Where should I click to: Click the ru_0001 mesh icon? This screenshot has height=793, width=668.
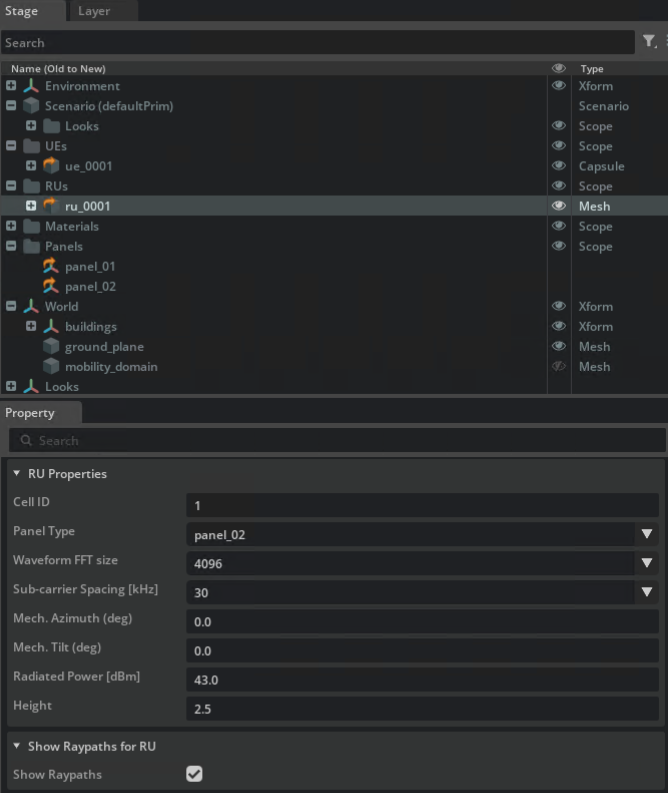51,206
